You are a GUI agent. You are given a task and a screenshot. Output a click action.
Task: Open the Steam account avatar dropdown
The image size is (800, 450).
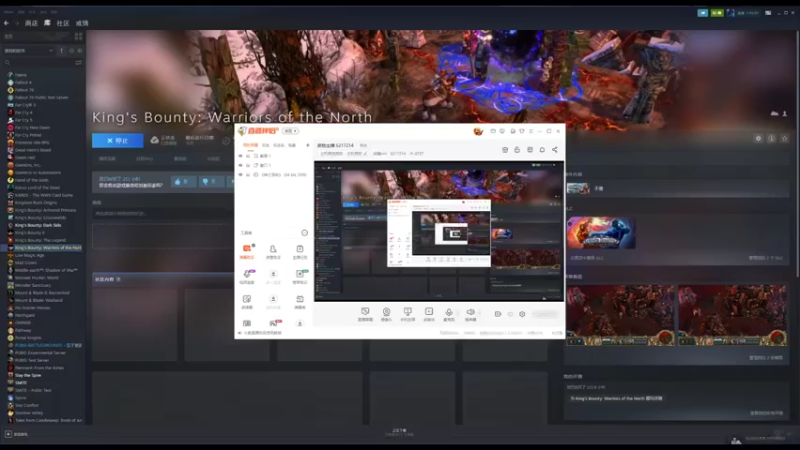pyautogui.click(x=743, y=13)
